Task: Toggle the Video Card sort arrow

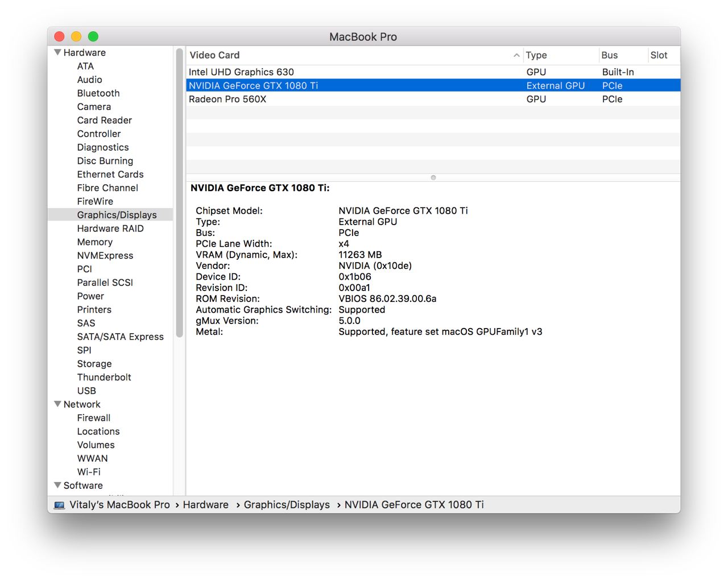Action: [x=516, y=55]
